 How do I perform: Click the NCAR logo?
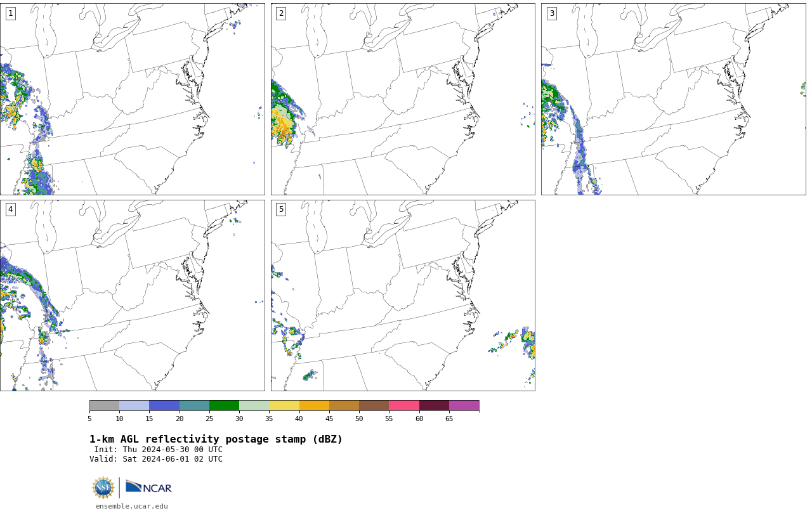[148, 487]
